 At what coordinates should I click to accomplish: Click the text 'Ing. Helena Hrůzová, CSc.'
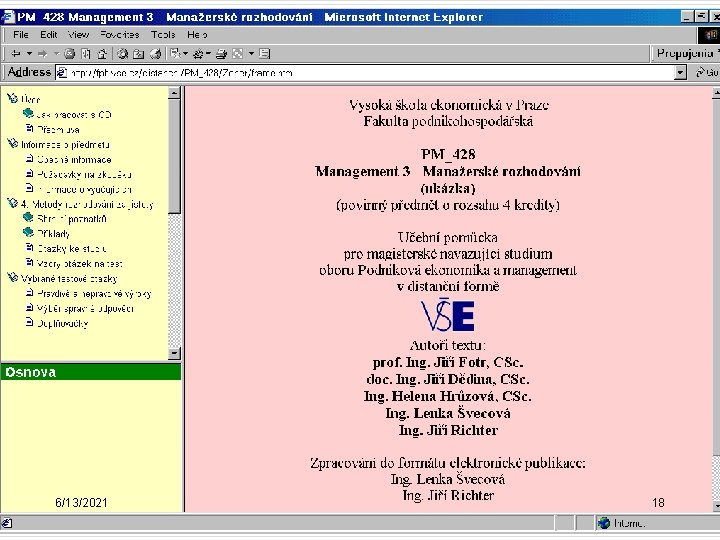448,396
